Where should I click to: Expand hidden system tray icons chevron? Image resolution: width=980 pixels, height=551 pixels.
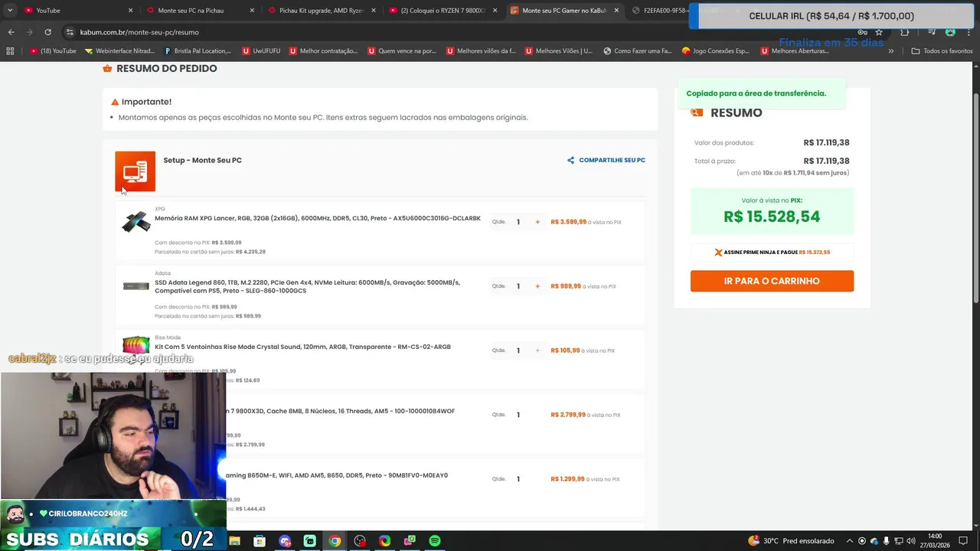click(x=849, y=541)
